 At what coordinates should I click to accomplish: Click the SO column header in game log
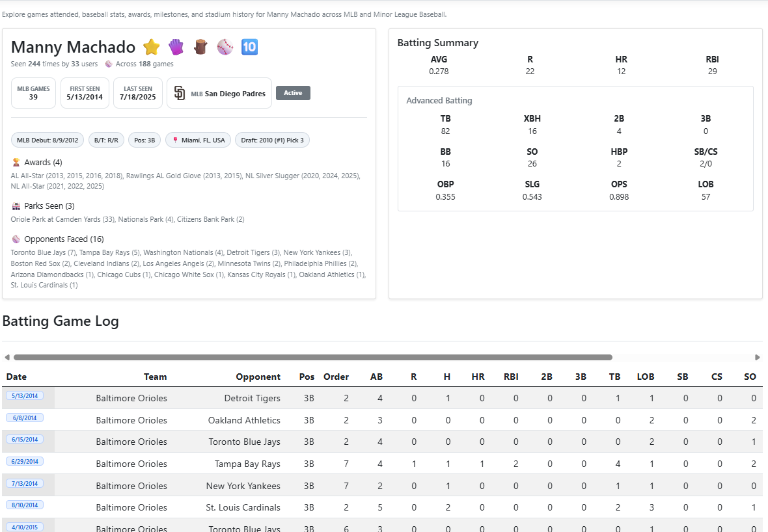[x=750, y=377]
